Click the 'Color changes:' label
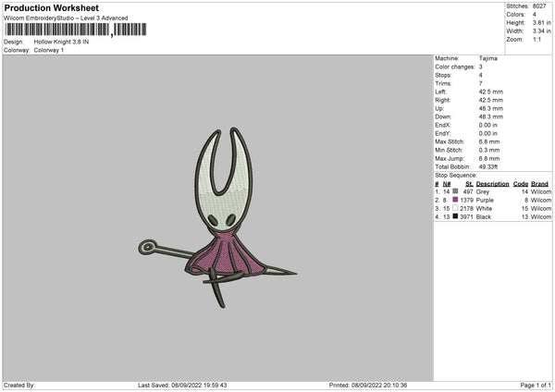 pos(455,67)
